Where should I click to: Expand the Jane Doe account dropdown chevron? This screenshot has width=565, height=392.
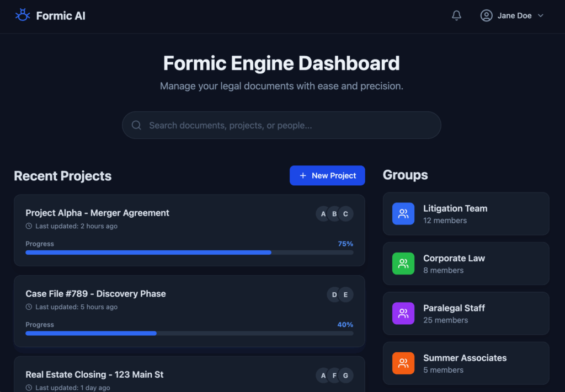point(541,15)
